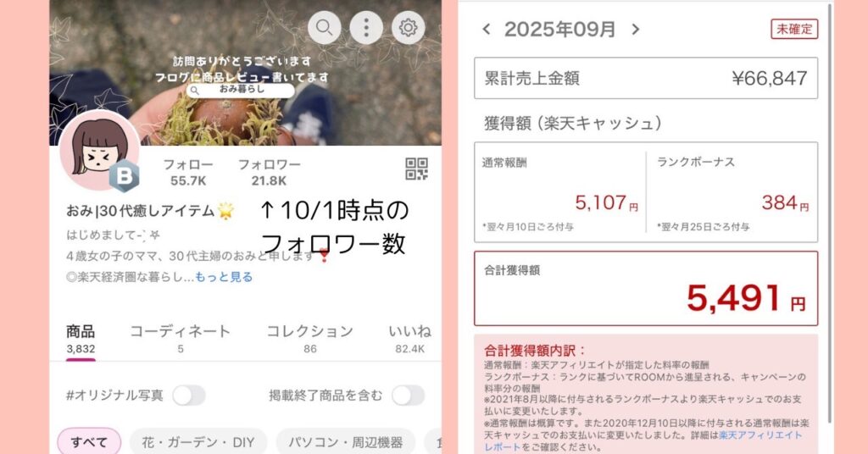868x454 pixels.
Task: Switch to the コレクション tab
Action: pos(310,339)
